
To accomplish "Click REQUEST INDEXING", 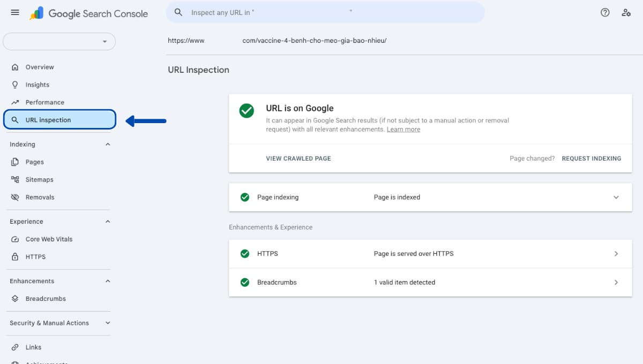I will [592, 158].
